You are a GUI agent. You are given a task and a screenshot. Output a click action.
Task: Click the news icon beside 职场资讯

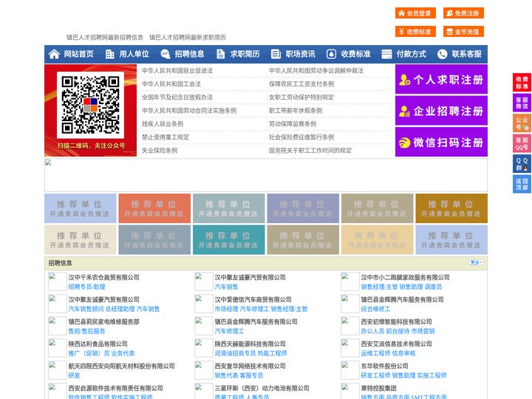(276, 54)
